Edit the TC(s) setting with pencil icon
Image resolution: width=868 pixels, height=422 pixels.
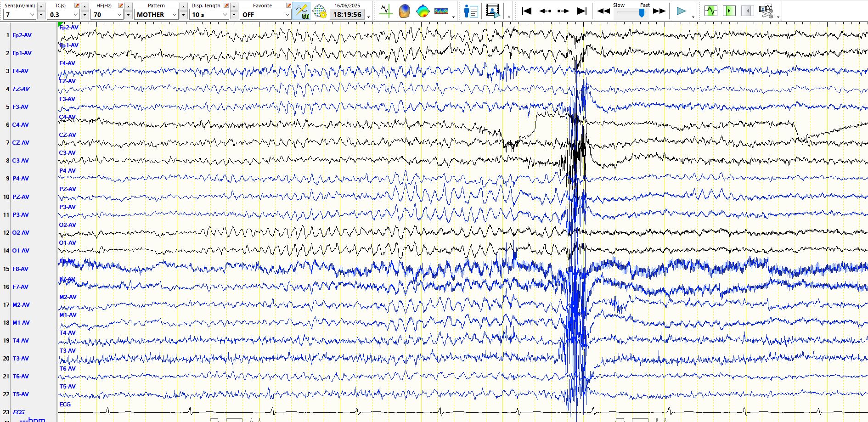pyautogui.click(x=77, y=6)
